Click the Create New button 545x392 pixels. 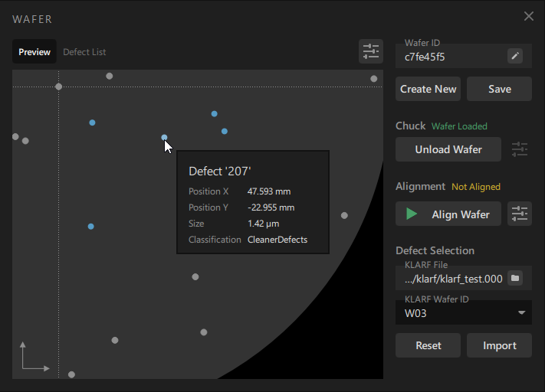point(428,89)
